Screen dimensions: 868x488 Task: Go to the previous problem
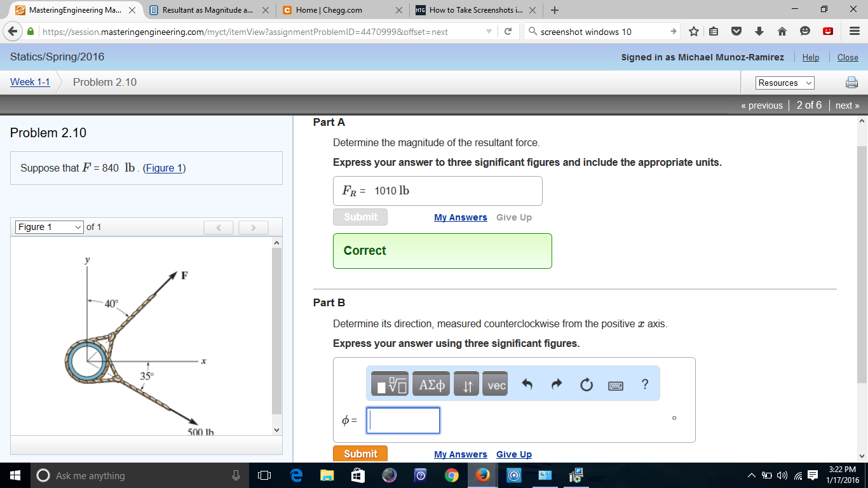(762, 105)
